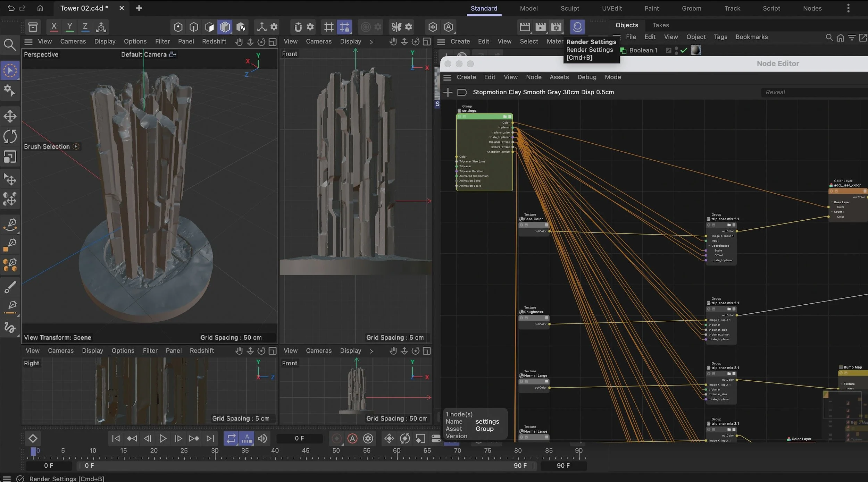The width and height of the screenshot is (868, 482).
Task: Open Perspective viewport hamburger menu
Action: [28, 42]
